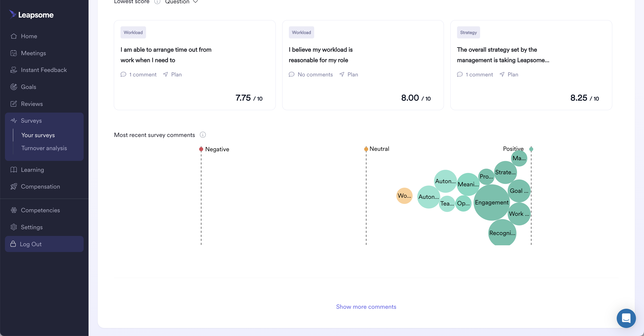Screen dimensions: 644x336
Task: Click the Log Out lock icon
Action: pos(13,244)
